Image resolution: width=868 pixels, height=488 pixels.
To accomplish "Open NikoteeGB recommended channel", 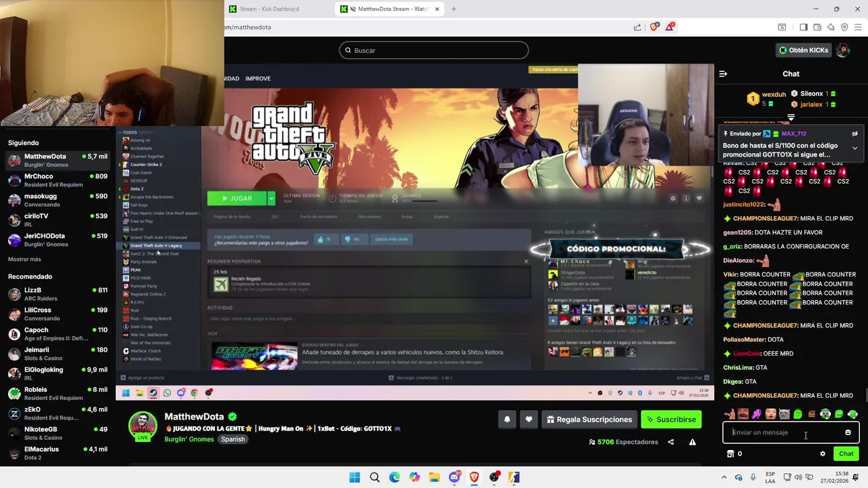I will (x=57, y=433).
